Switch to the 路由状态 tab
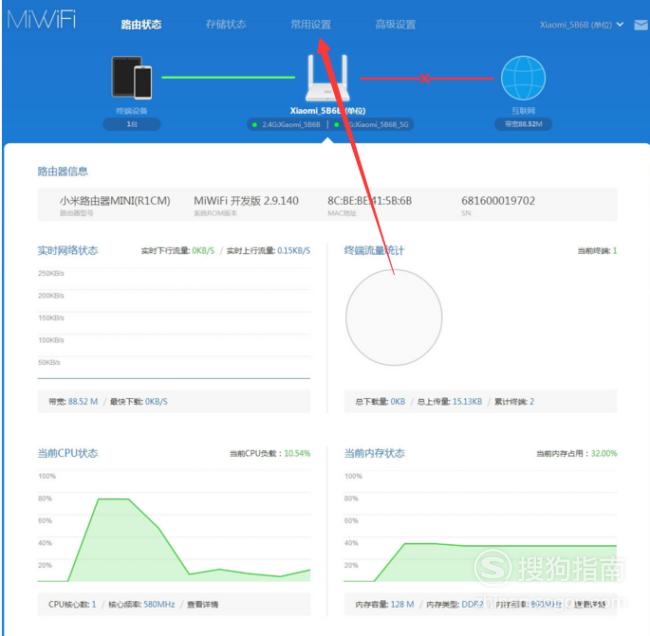Viewport: 650px width, 636px height. pos(141,25)
